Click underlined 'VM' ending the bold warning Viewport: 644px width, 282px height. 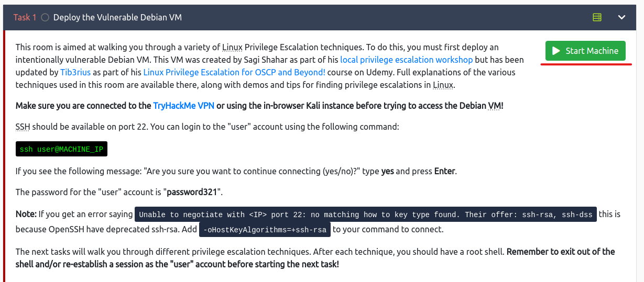pos(495,106)
